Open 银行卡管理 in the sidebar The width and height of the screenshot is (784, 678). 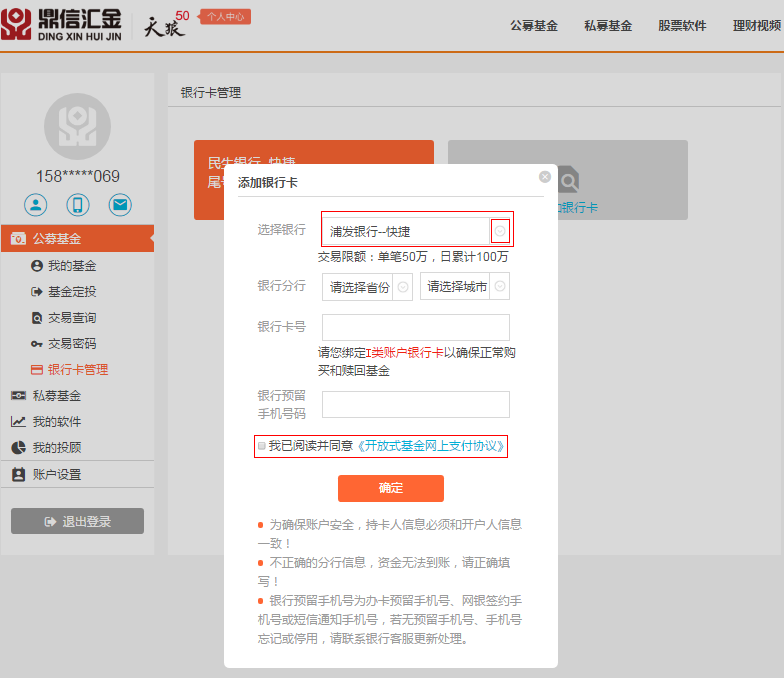pyautogui.click(x=78, y=370)
